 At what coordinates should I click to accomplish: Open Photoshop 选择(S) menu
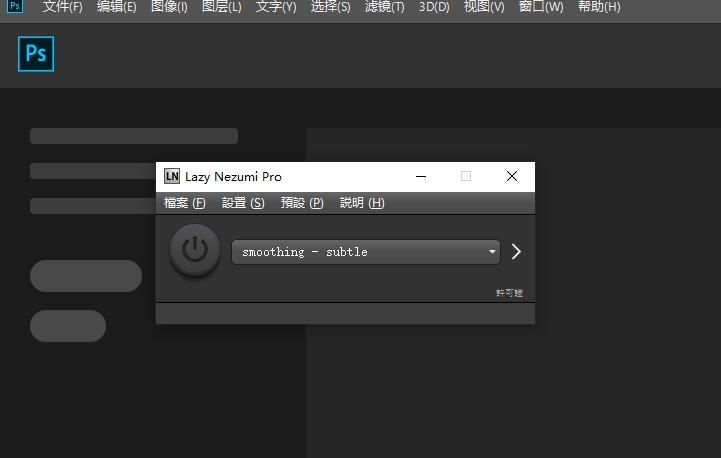click(x=330, y=7)
